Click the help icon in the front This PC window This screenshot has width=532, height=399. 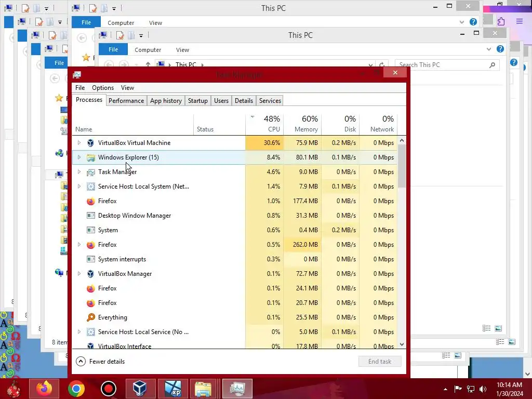(500, 49)
